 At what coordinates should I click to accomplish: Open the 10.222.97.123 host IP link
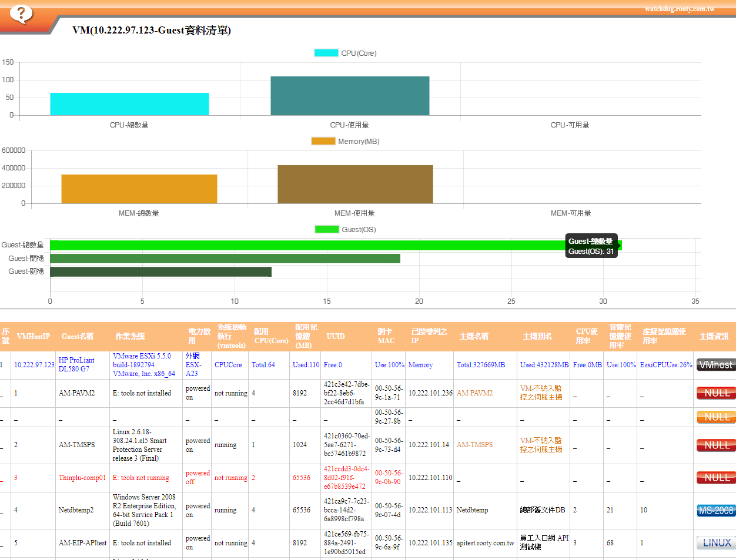coord(34,365)
